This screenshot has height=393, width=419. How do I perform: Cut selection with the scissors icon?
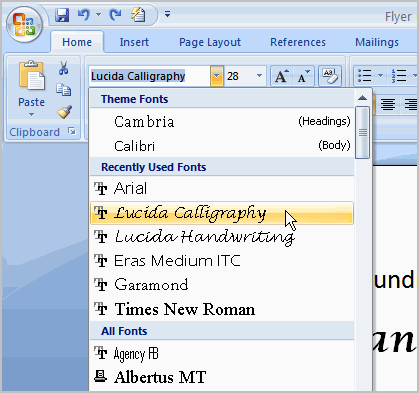pyautogui.click(x=63, y=68)
